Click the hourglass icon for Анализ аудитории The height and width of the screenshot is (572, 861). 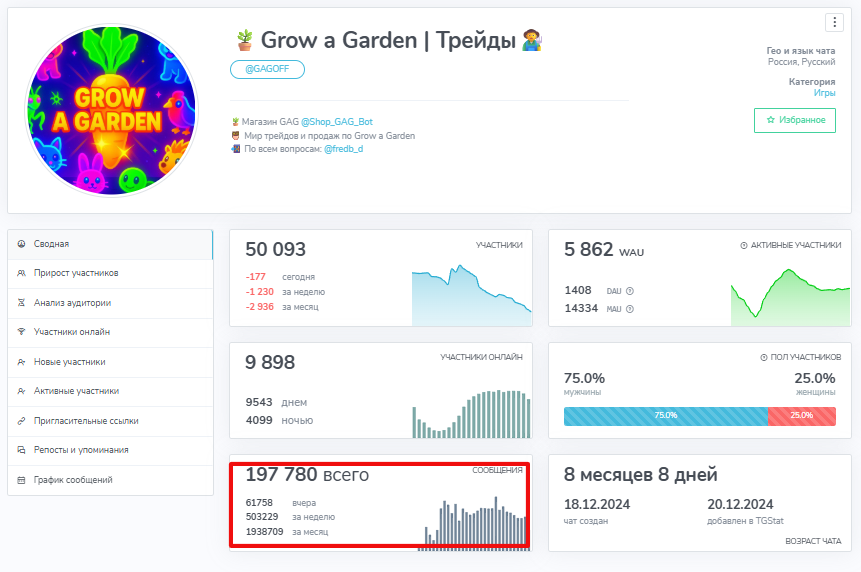pyautogui.click(x=22, y=303)
